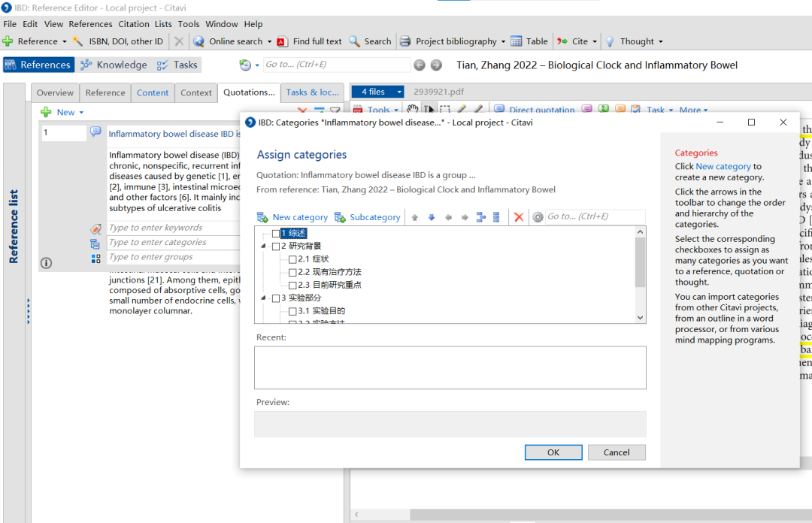
Task: Open the File menu
Action: 10,24
